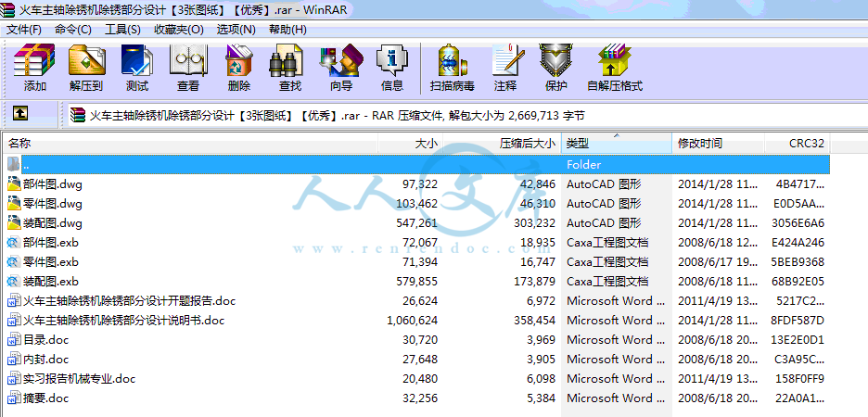Screen dimensions: 868x417
Task: Open the 收藏夹(O) menu
Action: [x=179, y=30]
